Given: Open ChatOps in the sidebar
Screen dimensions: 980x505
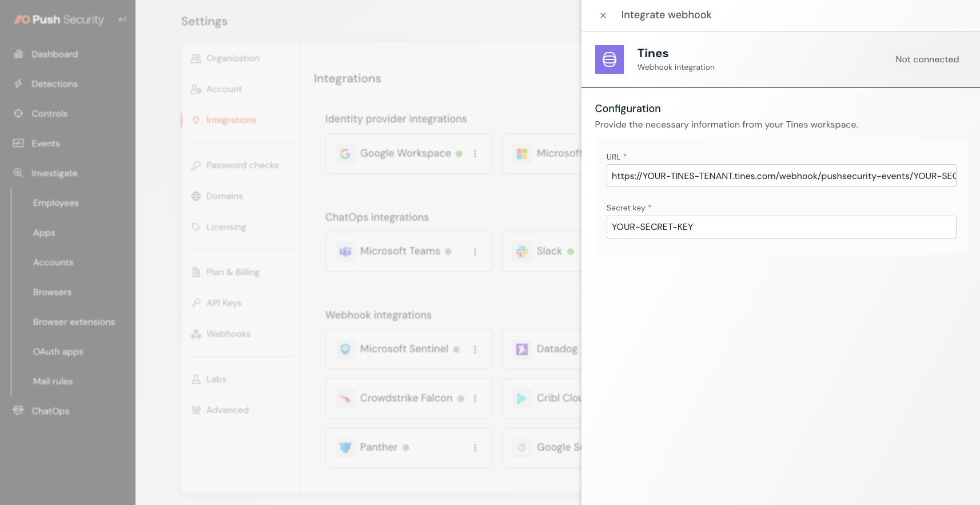Looking at the screenshot, I should (x=50, y=411).
